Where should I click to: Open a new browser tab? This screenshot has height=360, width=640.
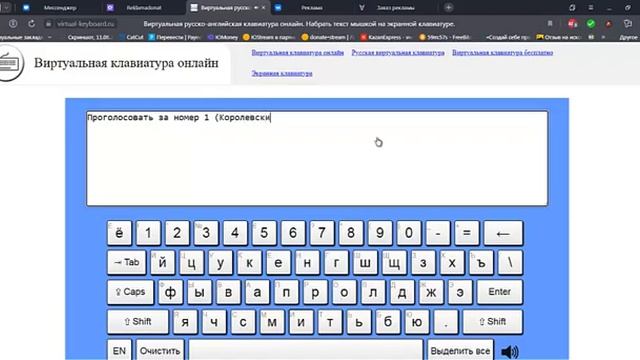(449, 7)
